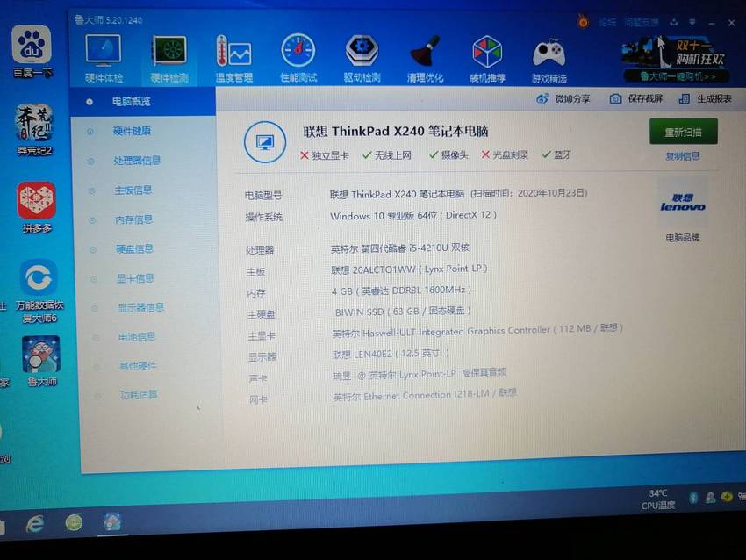Click the 鲁大师 taskbar button
This screenshot has width=746, height=560.
pyautogui.click(x=112, y=522)
